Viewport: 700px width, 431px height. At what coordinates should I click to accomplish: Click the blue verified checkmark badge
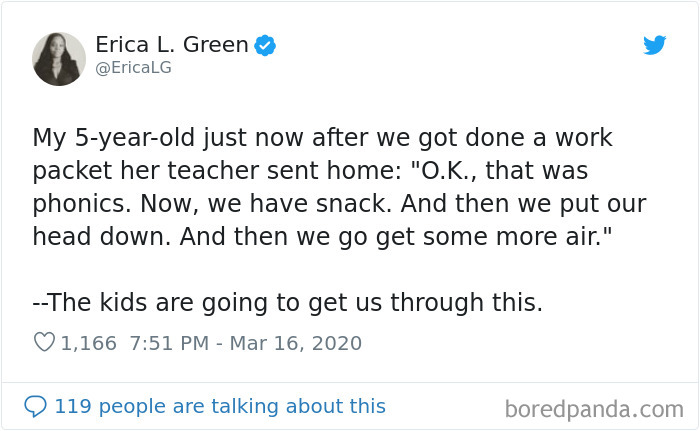point(265,45)
